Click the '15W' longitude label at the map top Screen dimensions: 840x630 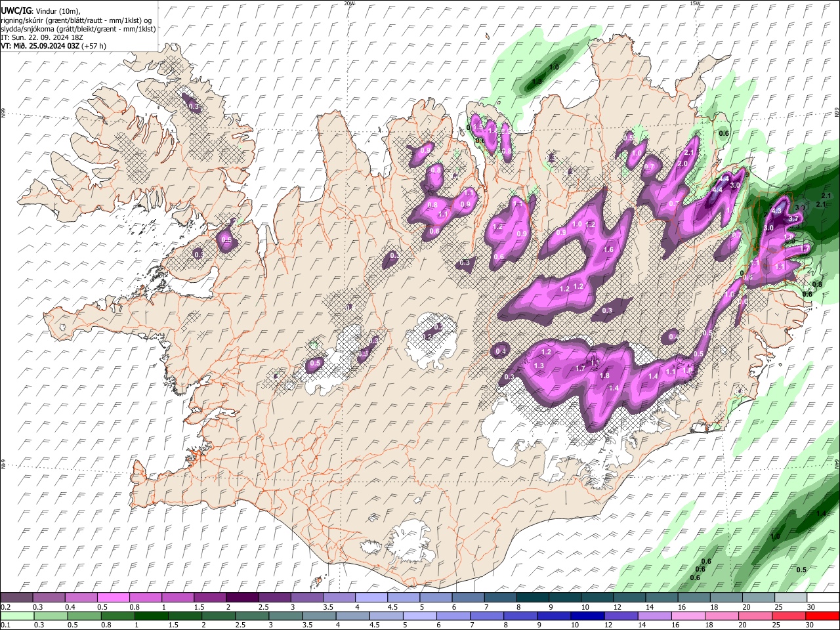coord(695,3)
